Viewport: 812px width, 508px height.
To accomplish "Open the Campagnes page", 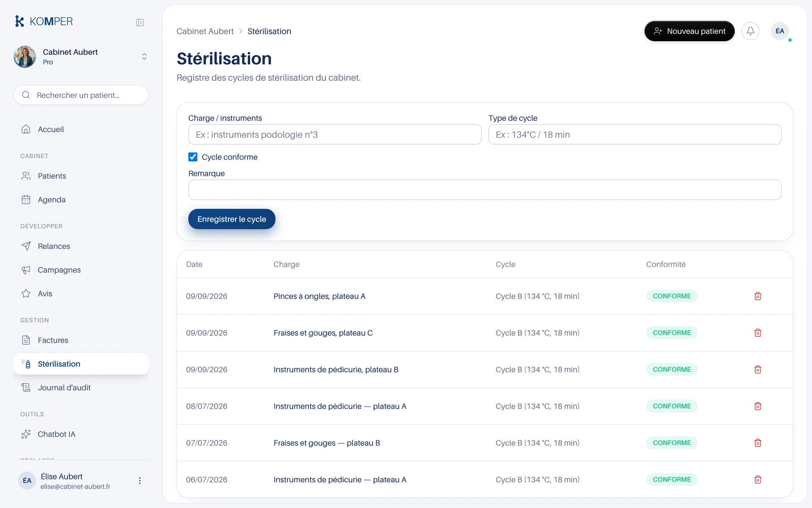I will pos(81,270).
